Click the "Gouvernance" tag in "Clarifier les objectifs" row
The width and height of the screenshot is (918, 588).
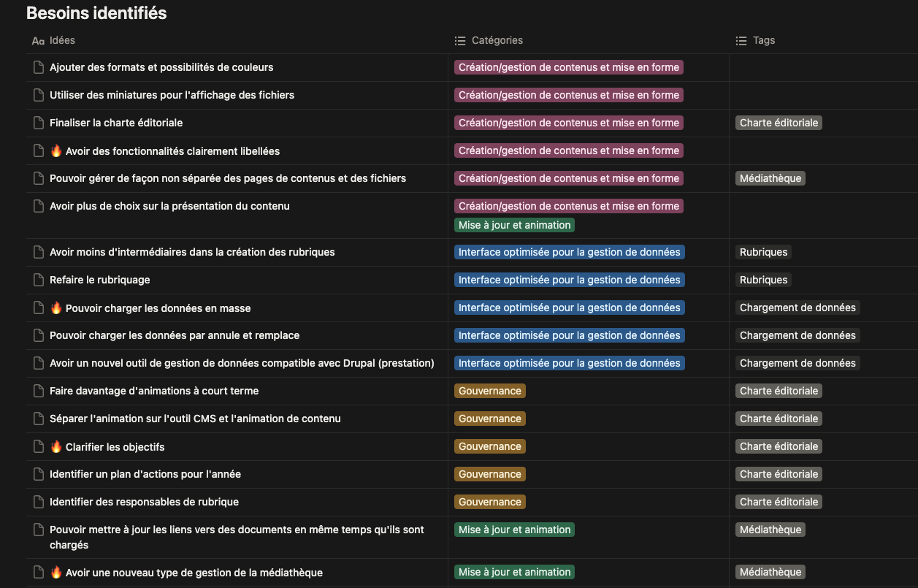pos(490,446)
